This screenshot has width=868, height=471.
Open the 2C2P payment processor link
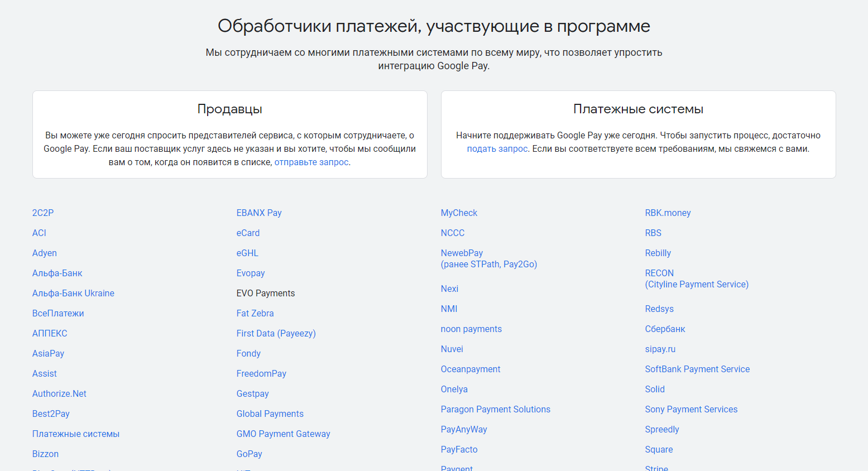[x=43, y=213]
